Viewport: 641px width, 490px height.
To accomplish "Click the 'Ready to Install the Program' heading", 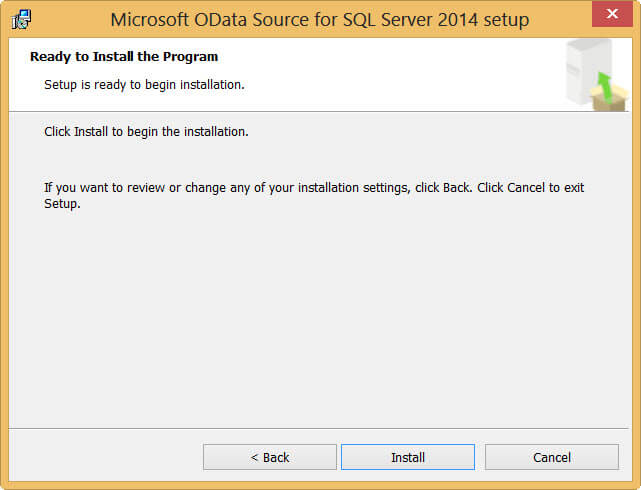I will tap(124, 57).
